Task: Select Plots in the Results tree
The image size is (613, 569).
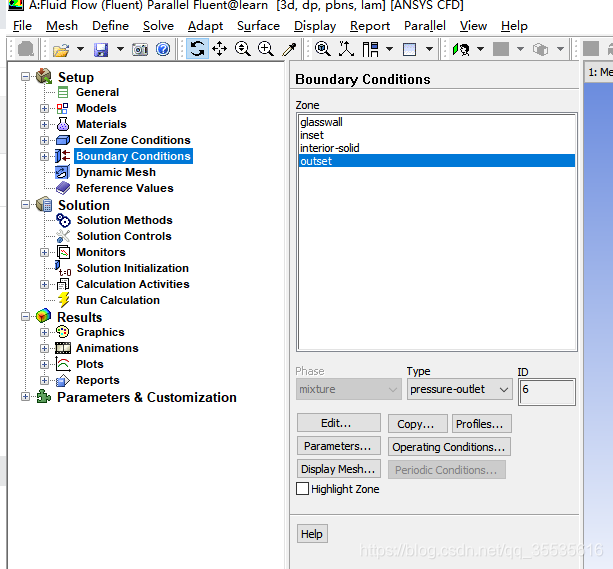Action: click(90, 364)
